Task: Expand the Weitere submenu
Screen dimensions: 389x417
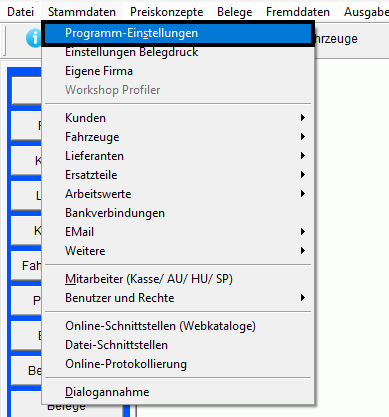Action: 178,251
